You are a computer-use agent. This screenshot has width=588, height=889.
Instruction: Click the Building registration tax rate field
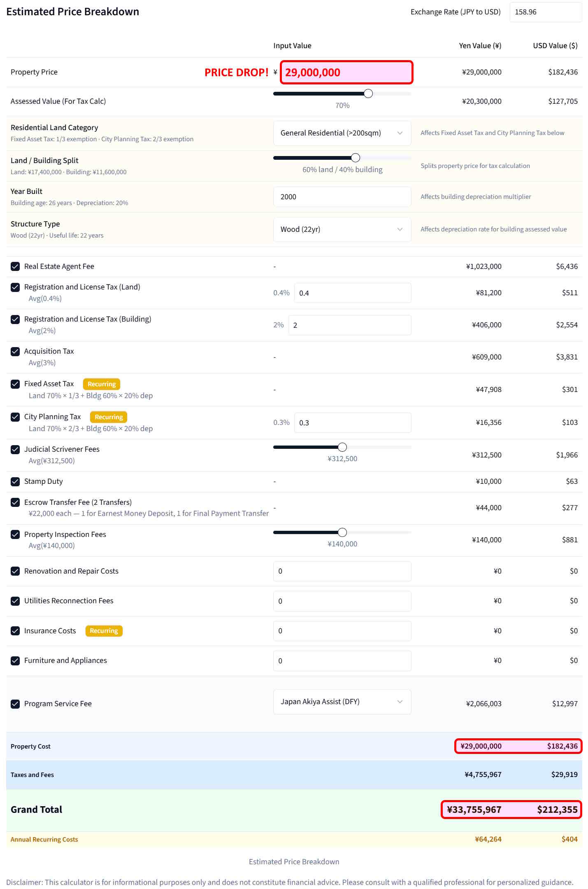[x=350, y=325]
